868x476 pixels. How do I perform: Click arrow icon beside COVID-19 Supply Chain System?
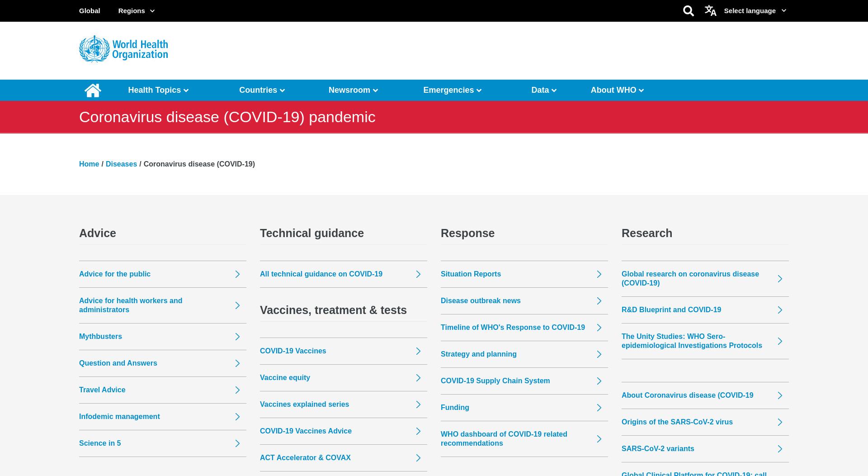pyautogui.click(x=599, y=381)
